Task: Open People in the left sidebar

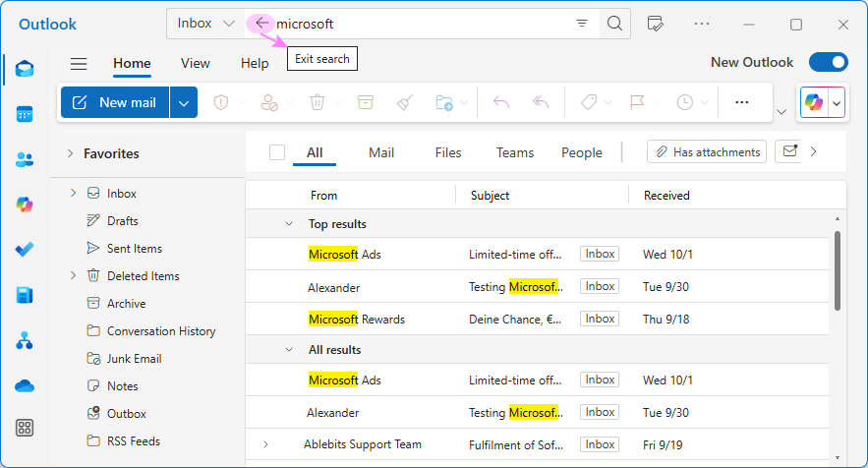Action: click(25, 159)
